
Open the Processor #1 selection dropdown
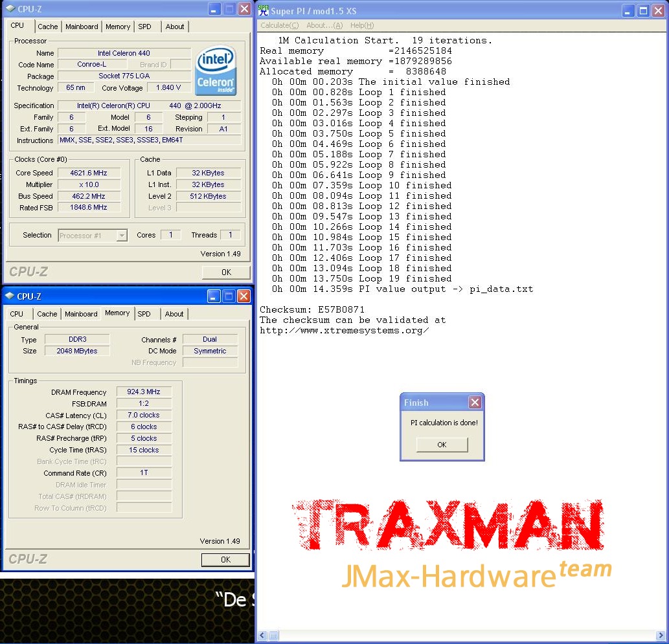point(122,236)
